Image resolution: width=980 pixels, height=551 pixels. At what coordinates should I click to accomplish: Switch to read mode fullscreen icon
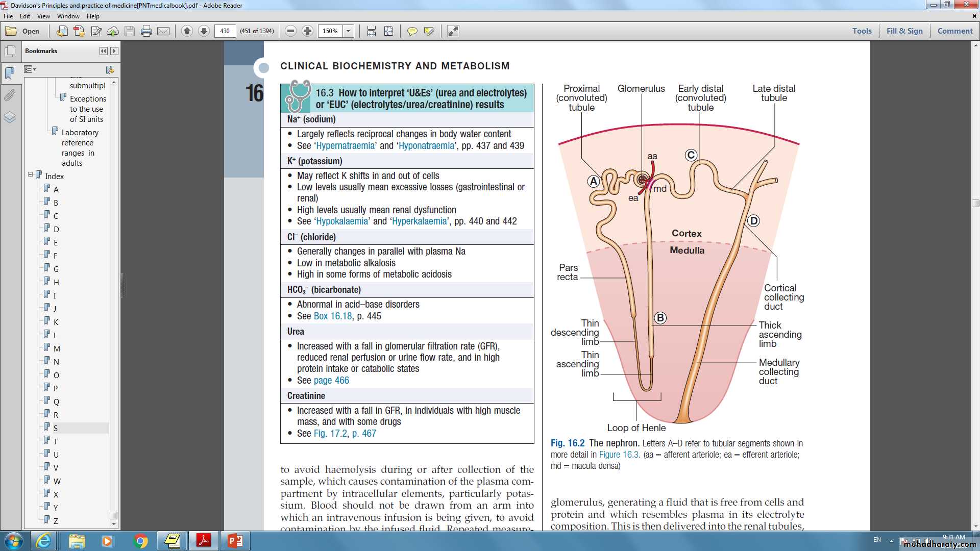(453, 31)
